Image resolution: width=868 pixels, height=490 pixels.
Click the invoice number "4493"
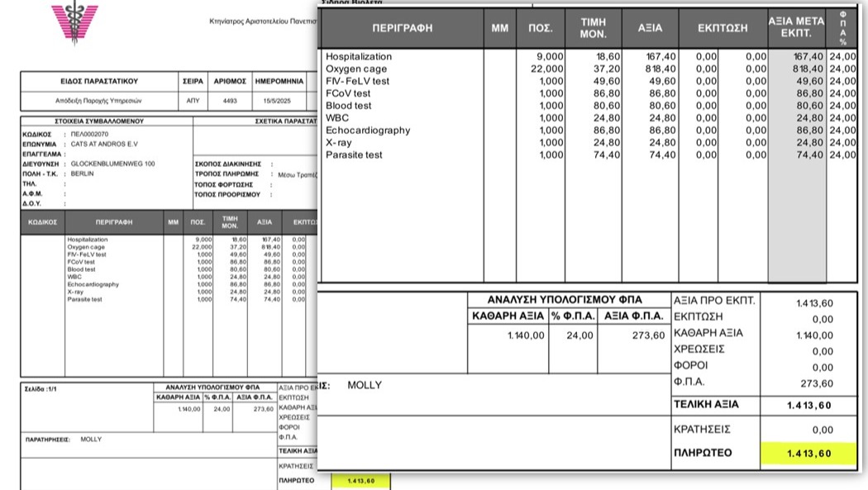point(230,101)
